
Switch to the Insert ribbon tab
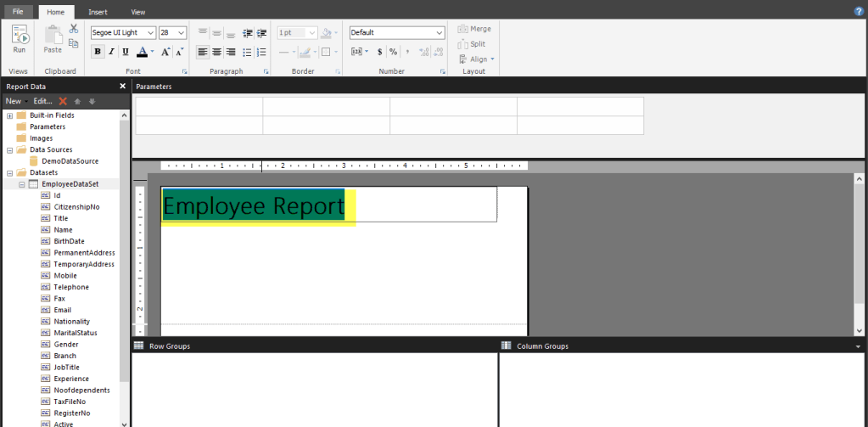pos(98,12)
